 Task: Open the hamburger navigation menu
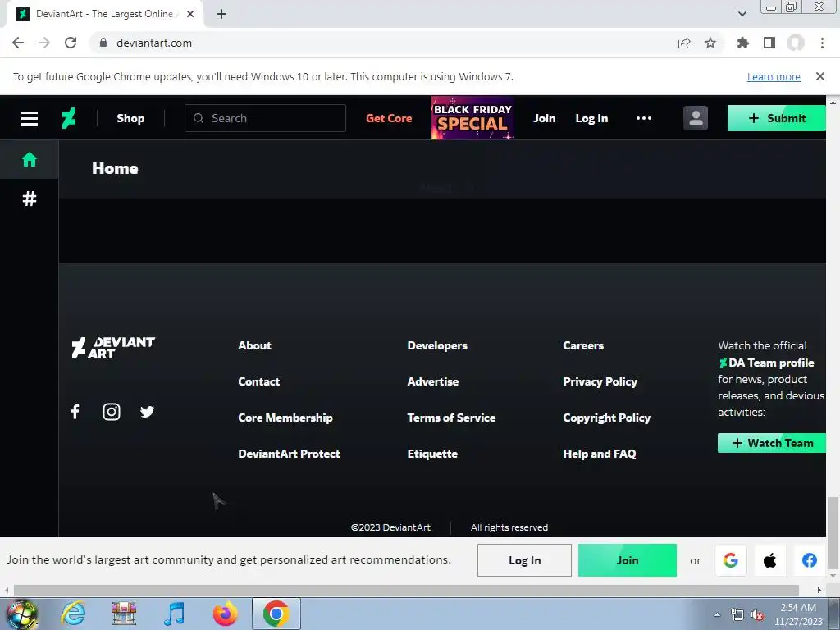30,118
